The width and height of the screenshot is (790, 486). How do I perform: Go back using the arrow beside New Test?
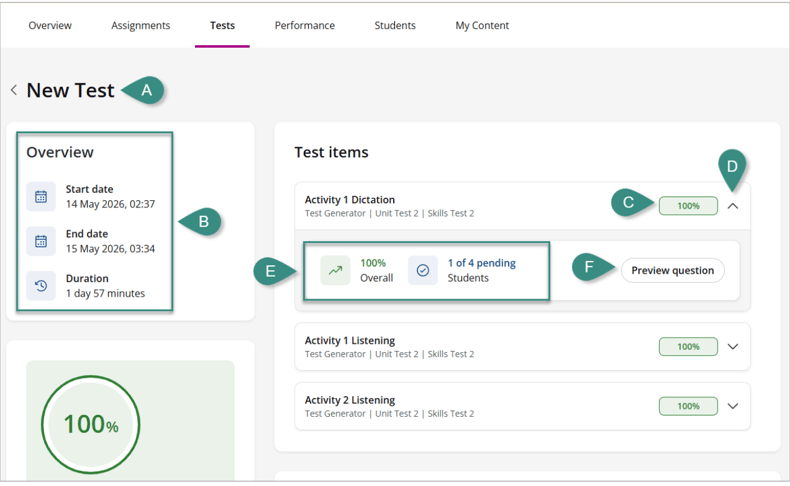pos(14,90)
